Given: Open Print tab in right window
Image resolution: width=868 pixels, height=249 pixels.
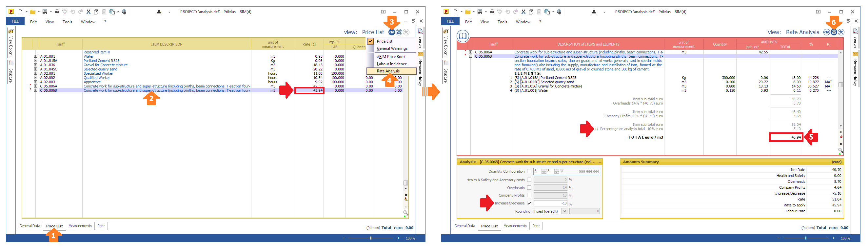Looking at the screenshot, I should click(x=536, y=226).
